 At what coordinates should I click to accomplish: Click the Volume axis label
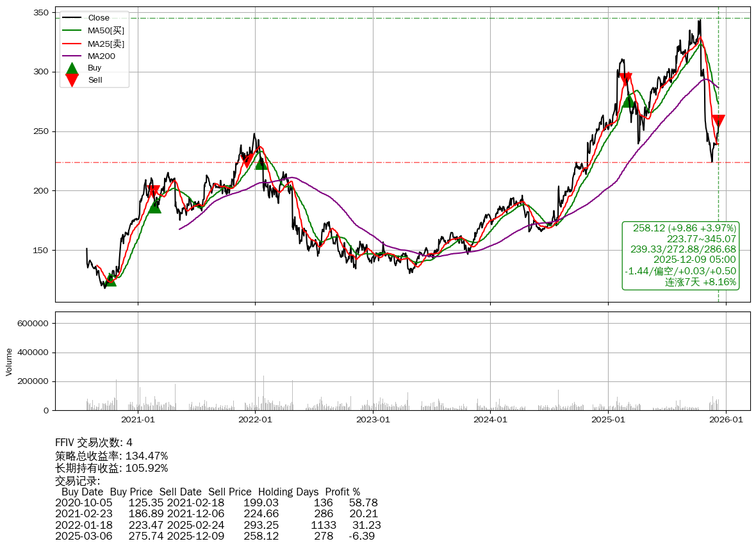[9, 361]
